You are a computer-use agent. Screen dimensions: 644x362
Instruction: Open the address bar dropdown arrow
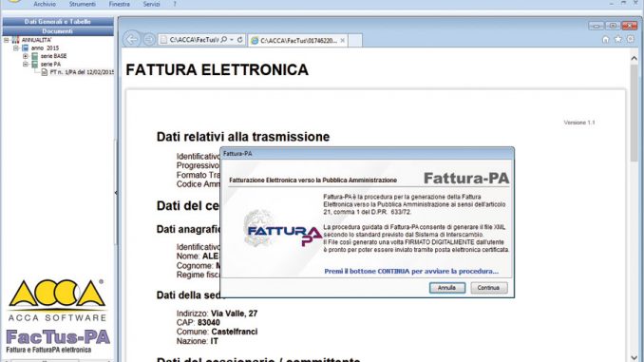[x=232, y=40]
